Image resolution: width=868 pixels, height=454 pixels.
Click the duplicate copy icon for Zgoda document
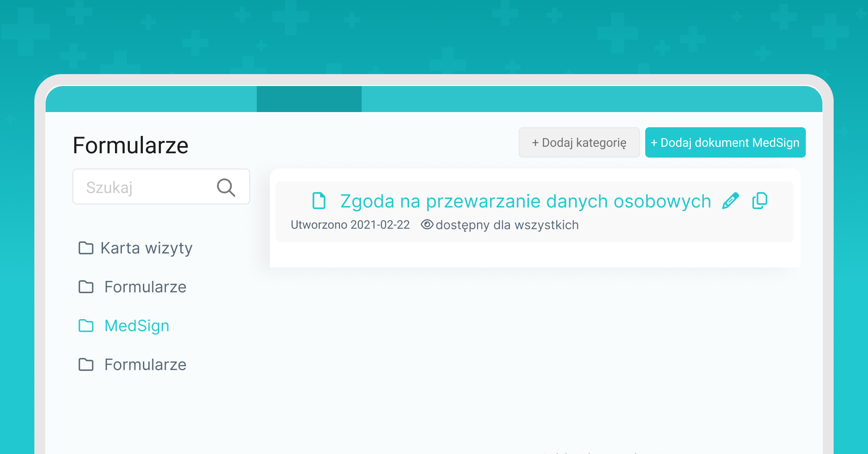pyautogui.click(x=760, y=201)
